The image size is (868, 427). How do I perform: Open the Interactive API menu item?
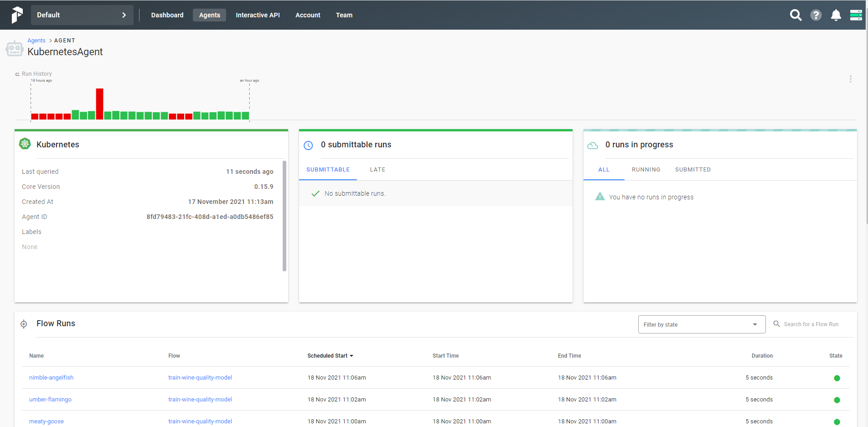tap(258, 15)
